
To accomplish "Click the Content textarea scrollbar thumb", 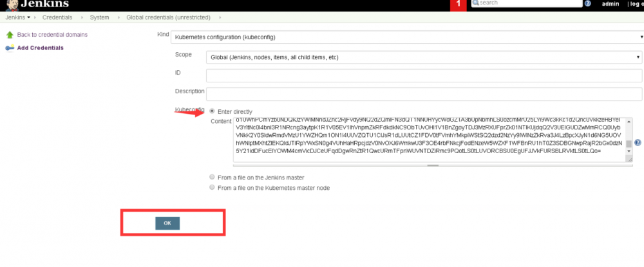I will point(629,143).
